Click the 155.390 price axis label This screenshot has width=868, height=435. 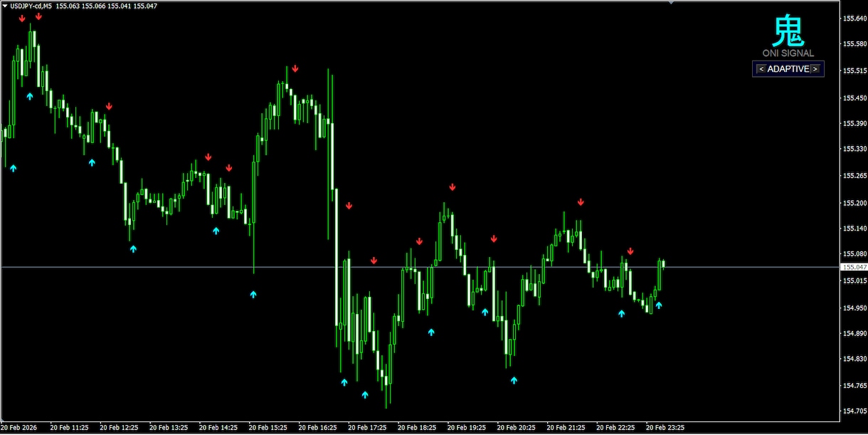(854, 124)
